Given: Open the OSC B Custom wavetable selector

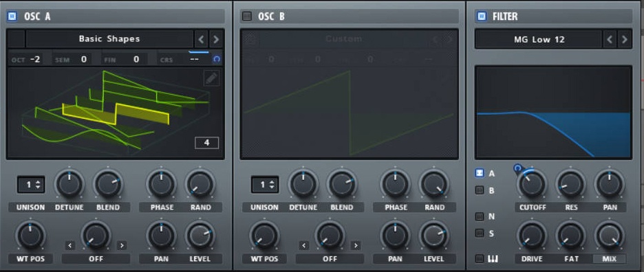Looking at the screenshot, I should point(344,39).
